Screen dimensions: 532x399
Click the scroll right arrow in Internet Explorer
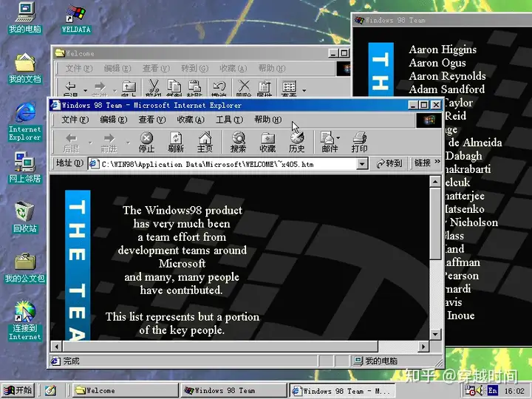coord(423,347)
